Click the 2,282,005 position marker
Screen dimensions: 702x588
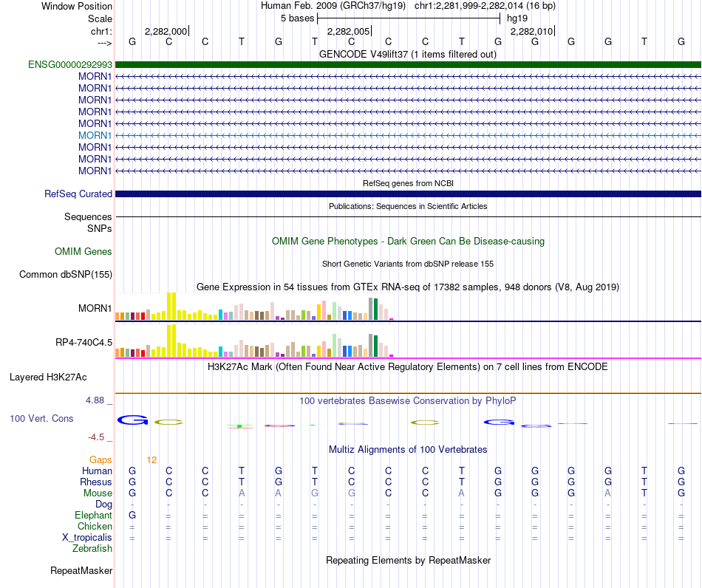[x=350, y=31]
